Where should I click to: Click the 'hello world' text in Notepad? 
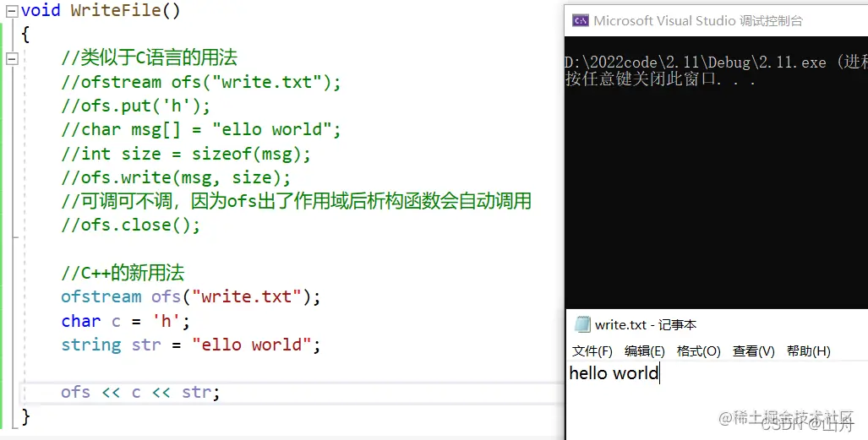(614, 373)
